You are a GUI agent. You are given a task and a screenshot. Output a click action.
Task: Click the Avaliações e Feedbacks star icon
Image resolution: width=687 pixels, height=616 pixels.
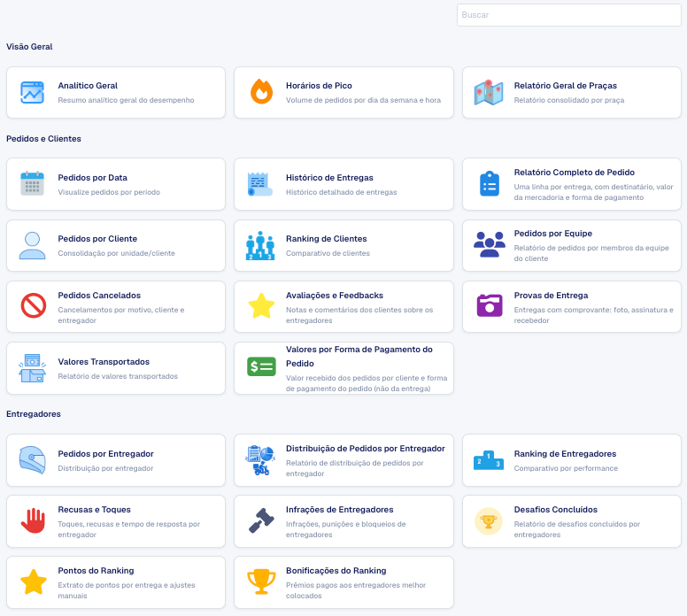[x=261, y=305]
